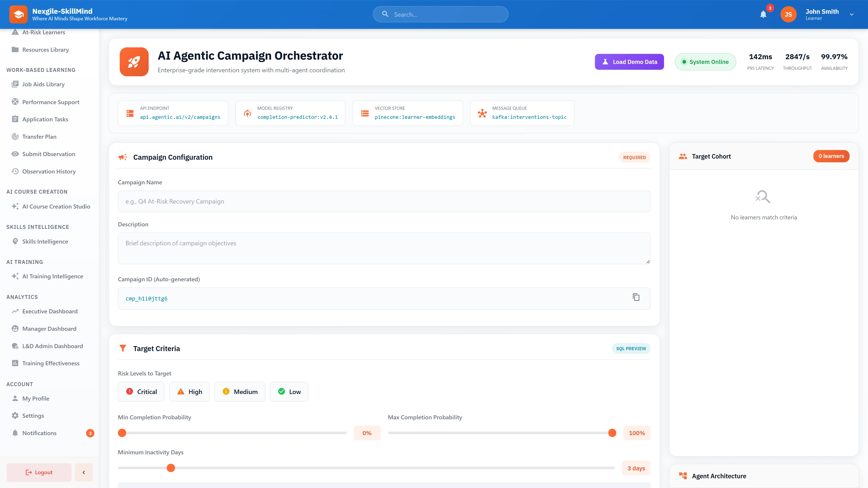Click the Target Cohort people icon
Viewport: 868px width, 488px height.
click(x=683, y=156)
